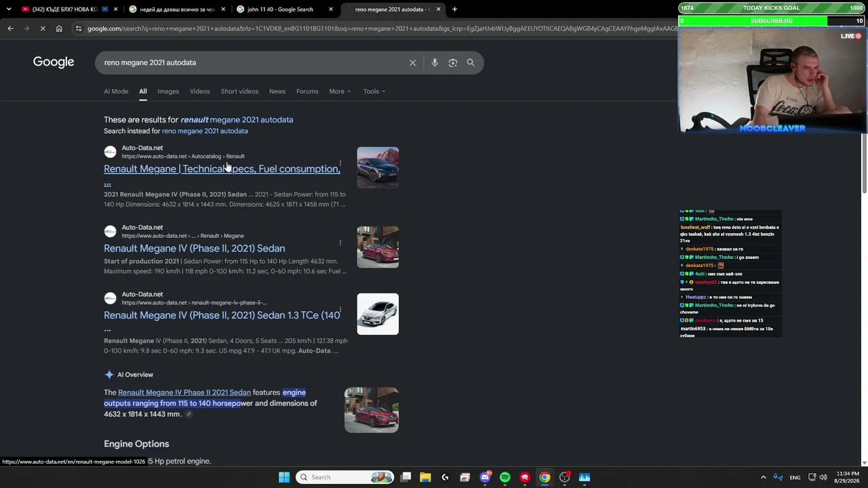
Task: Click the Auto-Data.net favicon of first result
Action: 110,152
